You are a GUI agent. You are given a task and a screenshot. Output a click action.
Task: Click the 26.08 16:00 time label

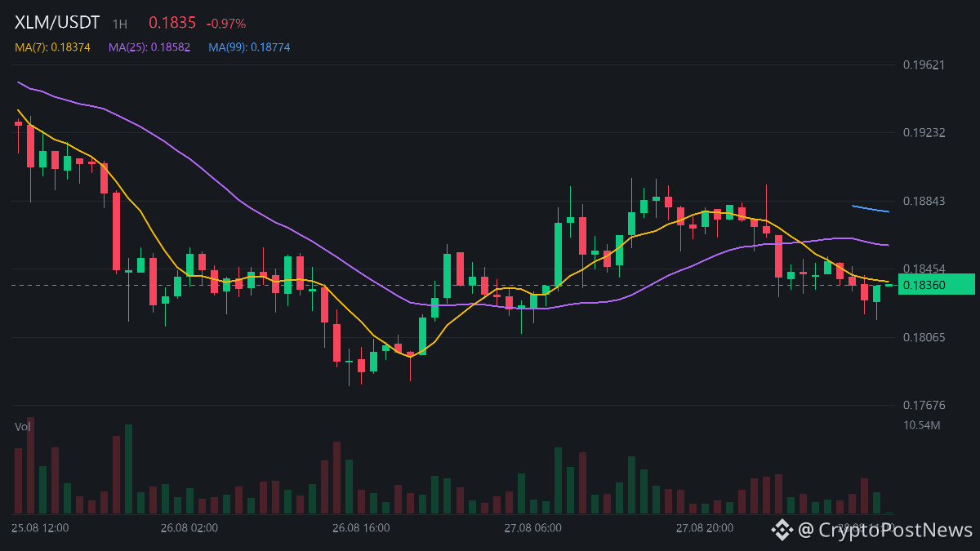click(361, 528)
